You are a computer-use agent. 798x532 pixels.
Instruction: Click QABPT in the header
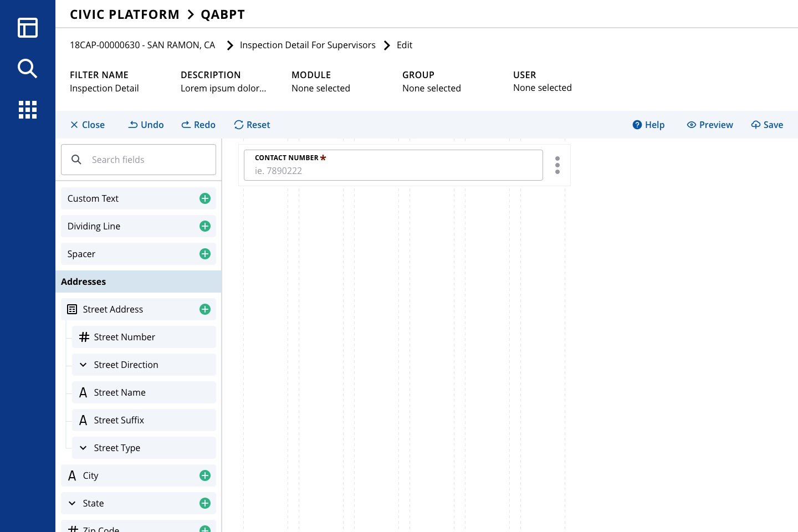[x=223, y=14]
